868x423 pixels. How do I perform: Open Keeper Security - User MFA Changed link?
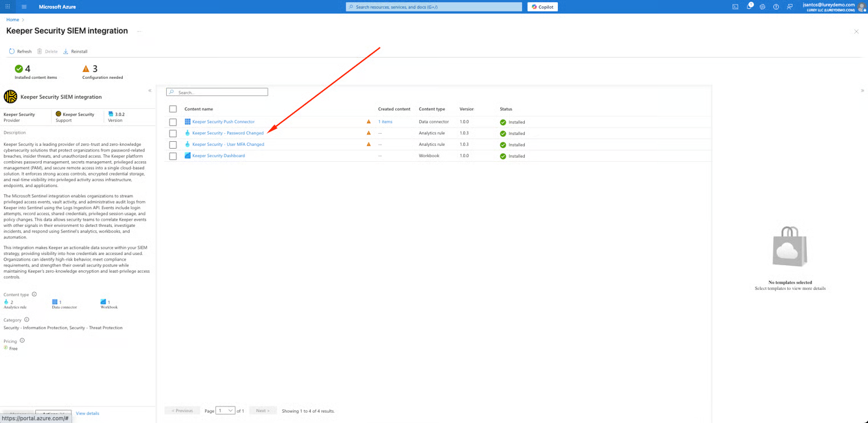(228, 145)
